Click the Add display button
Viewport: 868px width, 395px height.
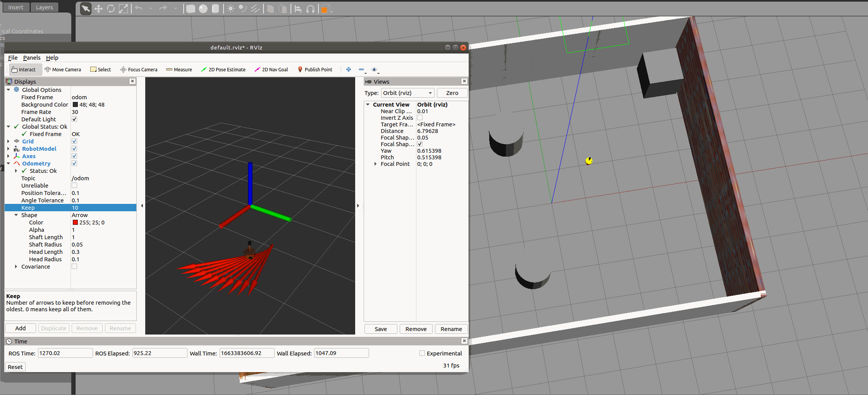click(x=21, y=328)
